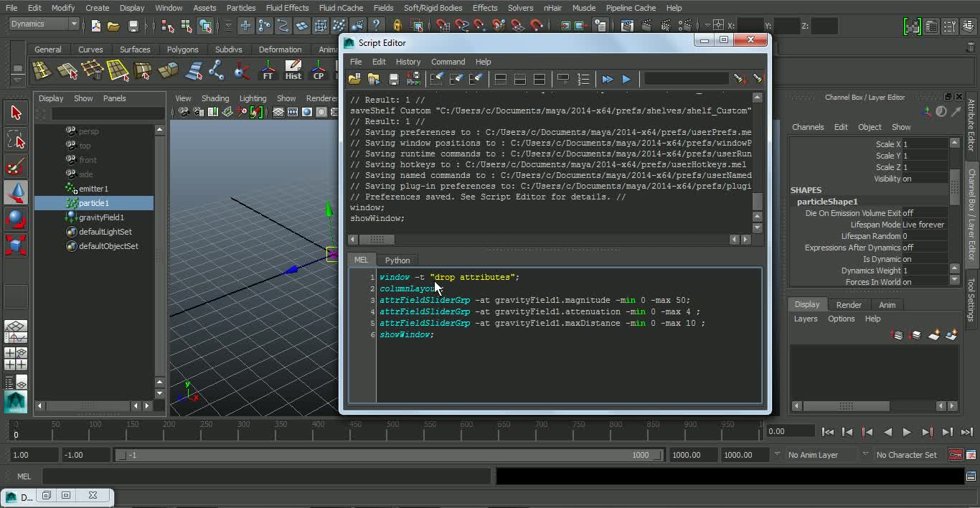Toggle the red Auto Keyframe key button
This screenshot has width=980, height=508.
click(x=955, y=455)
